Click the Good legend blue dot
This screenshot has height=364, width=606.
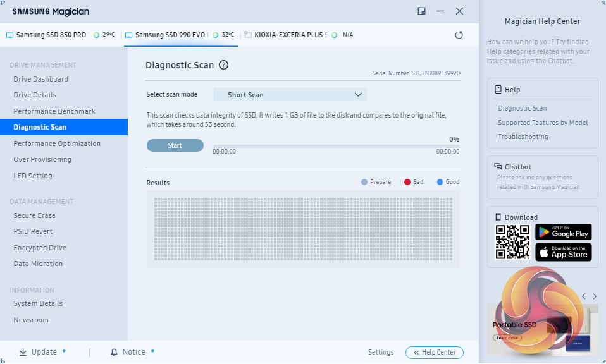[440, 182]
